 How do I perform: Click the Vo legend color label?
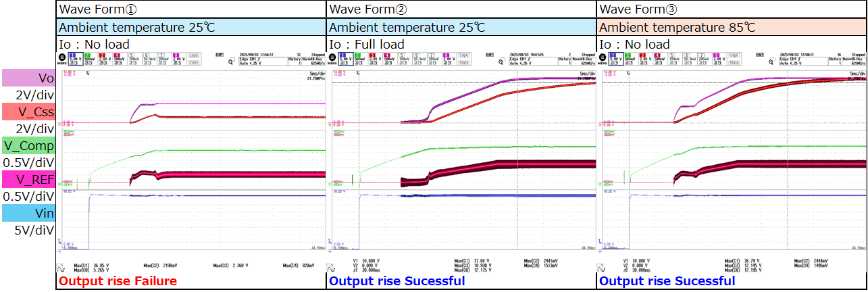(28, 78)
